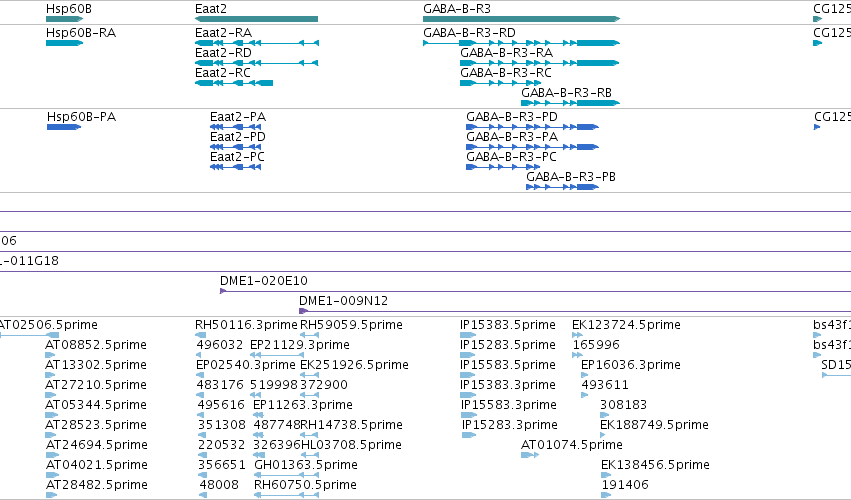Select the AT04021.5prime EST label
The image size is (851, 500).
point(97,465)
